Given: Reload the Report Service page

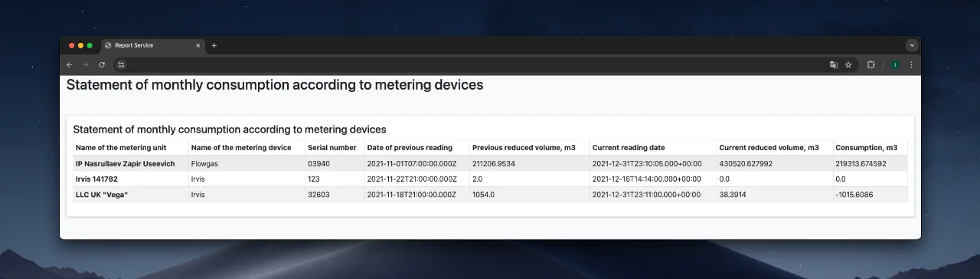Looking at the screenshot, I should pos(102,65).
